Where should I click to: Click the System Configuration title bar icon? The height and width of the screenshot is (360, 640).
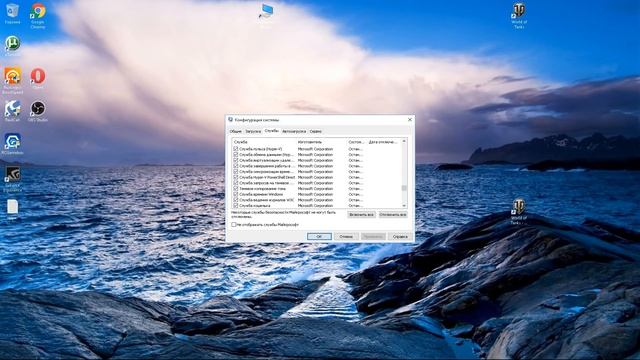click(231, 120)
